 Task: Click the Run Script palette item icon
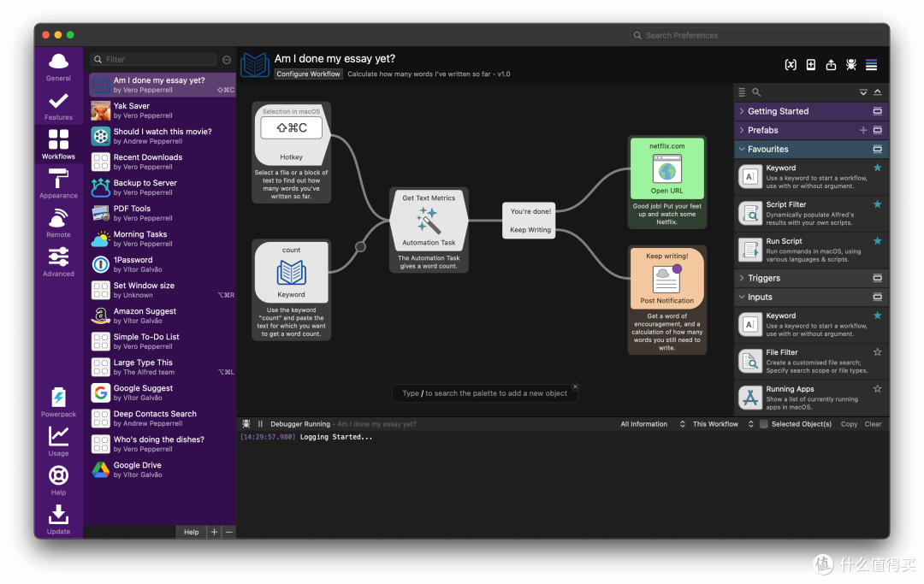pos(750,250)
